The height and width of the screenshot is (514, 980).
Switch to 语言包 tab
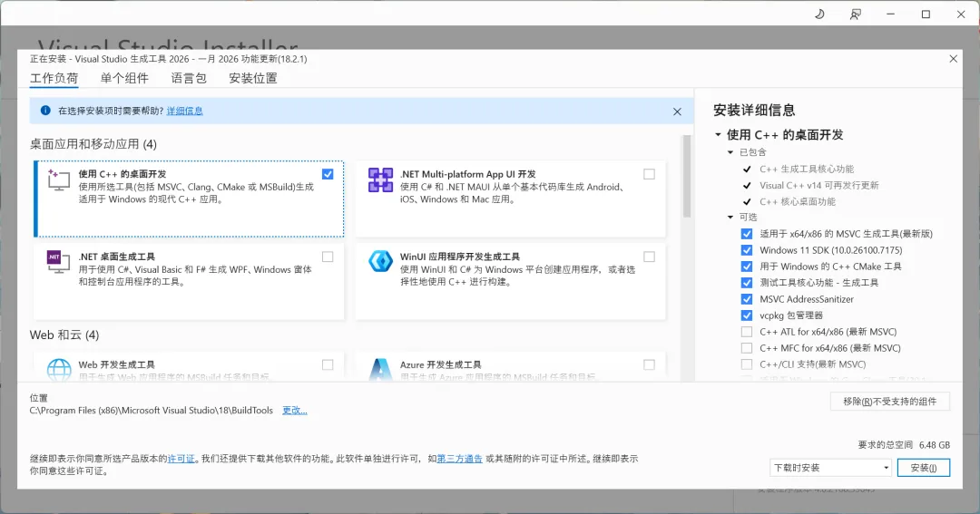tap(189, 78)
